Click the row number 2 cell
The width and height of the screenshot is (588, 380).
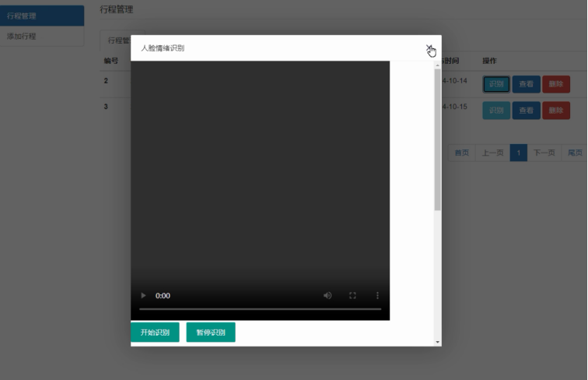tap(106, 81)
